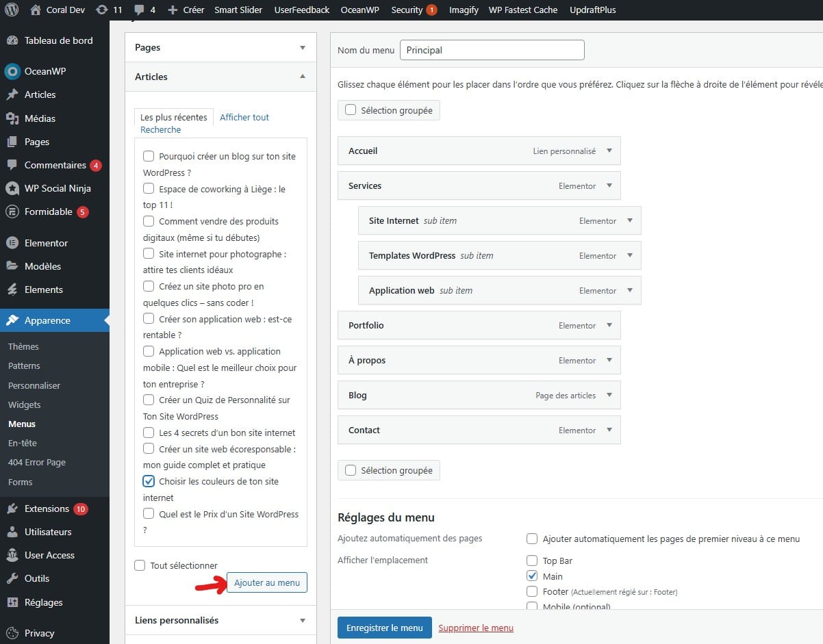Open the User Access sidebar icon
Screen dimensions: 823x644
[x=12, y=555]
